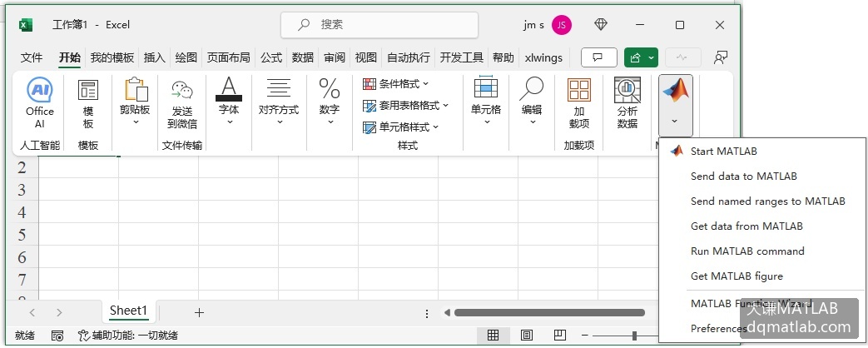Switch to the 视图 view tab

(x=366, y=57)
